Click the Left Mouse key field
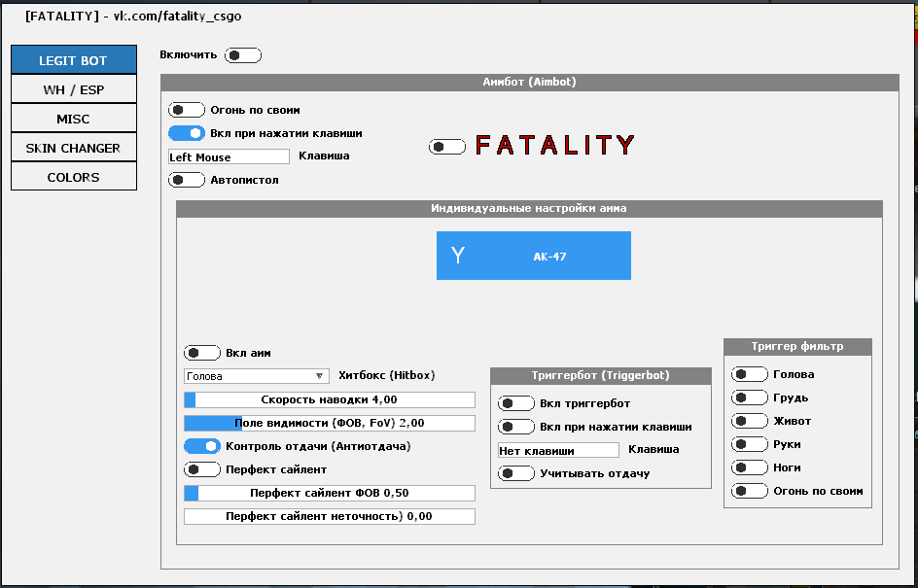 click(229, 156)
